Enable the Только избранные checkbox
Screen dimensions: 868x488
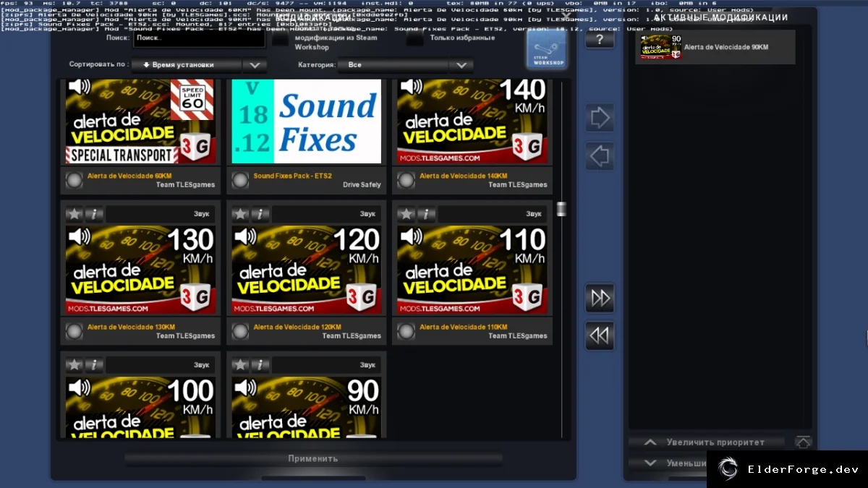[x=414, y=39]
